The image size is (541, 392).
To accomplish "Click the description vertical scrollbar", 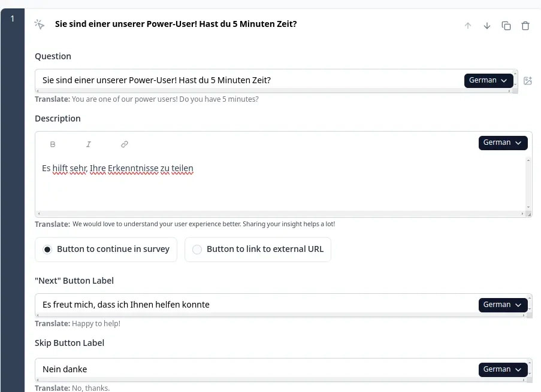I will [528, 184].
